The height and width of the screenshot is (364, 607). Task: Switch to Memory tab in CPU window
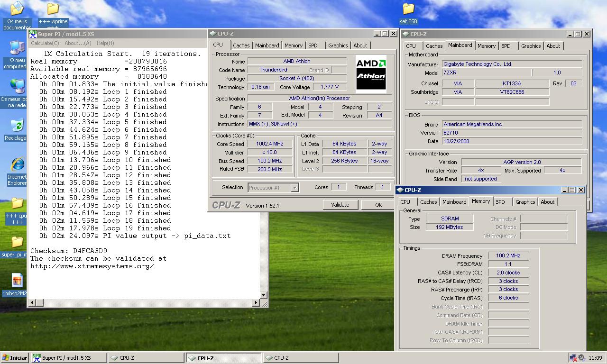[294, 45]
